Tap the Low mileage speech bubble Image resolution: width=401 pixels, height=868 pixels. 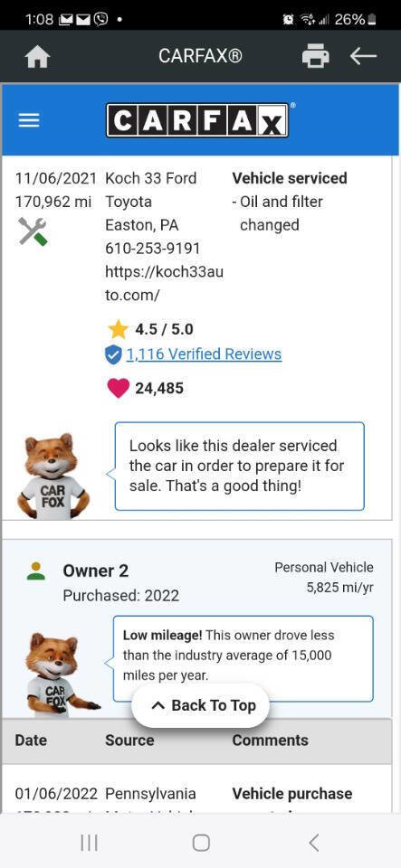243,658
